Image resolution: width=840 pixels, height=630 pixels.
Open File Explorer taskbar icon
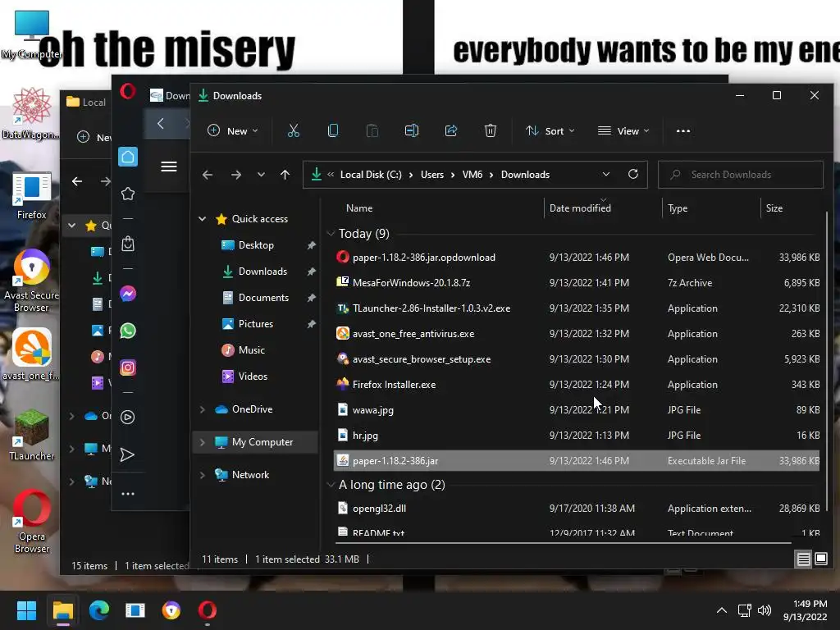click(62, 610)
